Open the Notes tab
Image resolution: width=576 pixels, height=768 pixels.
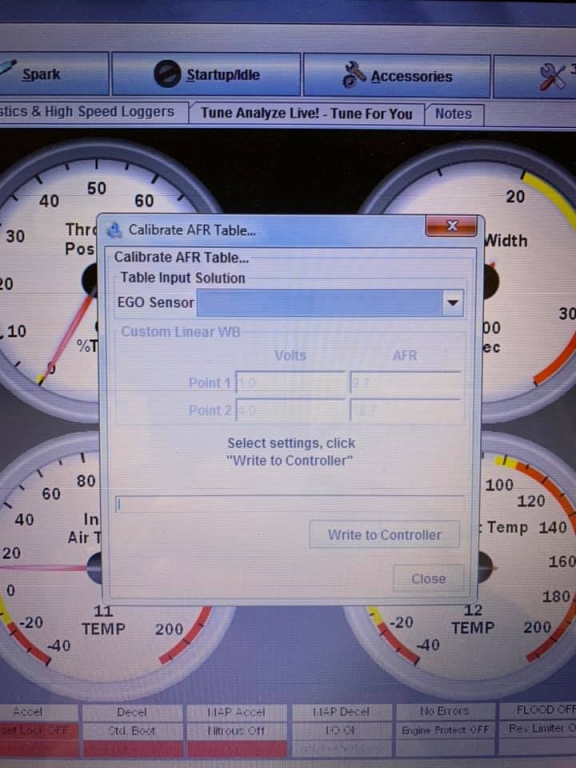(454, 114)
